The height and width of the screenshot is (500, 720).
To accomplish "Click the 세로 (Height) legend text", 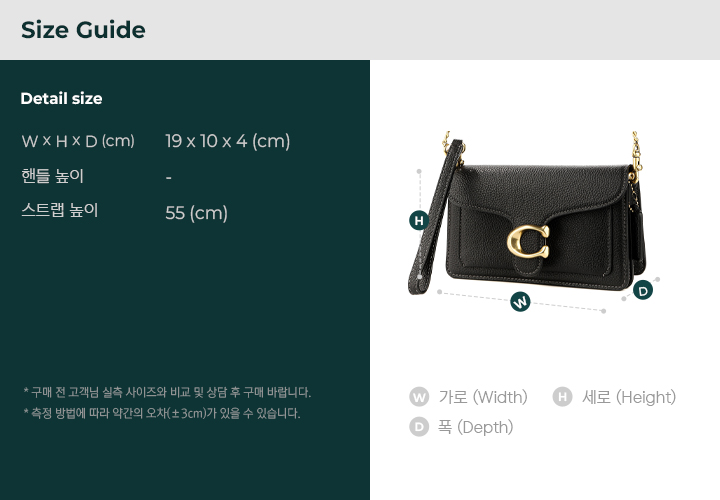I will pyautogui.click(x=629, y=397).
